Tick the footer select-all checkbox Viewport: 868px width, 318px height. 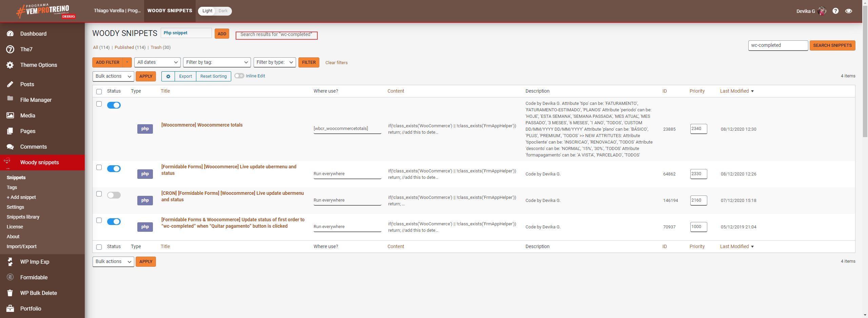coord(99,247)
